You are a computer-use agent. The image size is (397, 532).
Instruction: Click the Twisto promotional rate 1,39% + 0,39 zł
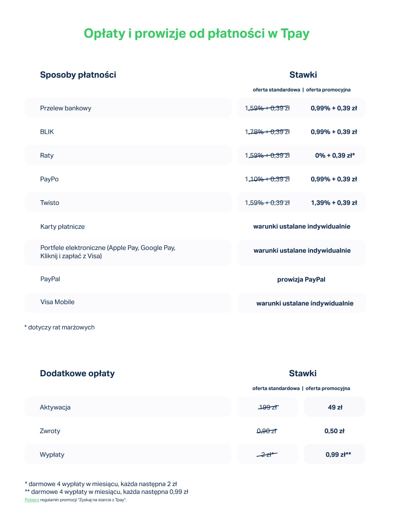tap(334, 203)
